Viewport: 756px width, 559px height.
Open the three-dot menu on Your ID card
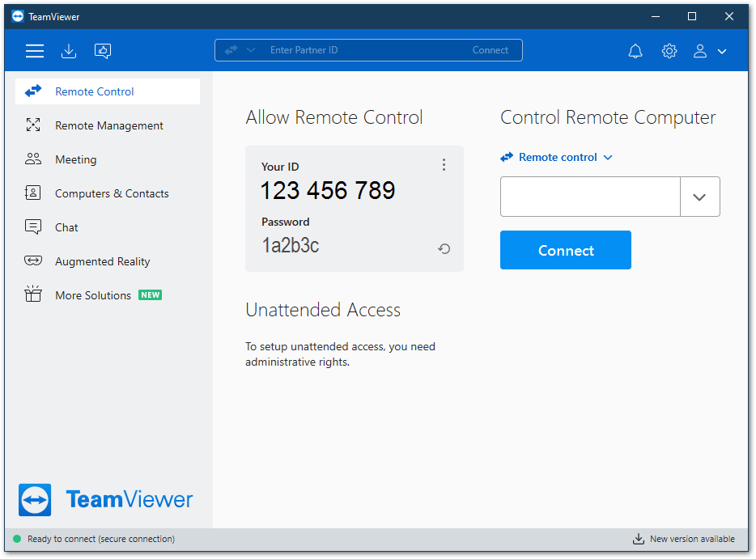(x=444, y=165)
